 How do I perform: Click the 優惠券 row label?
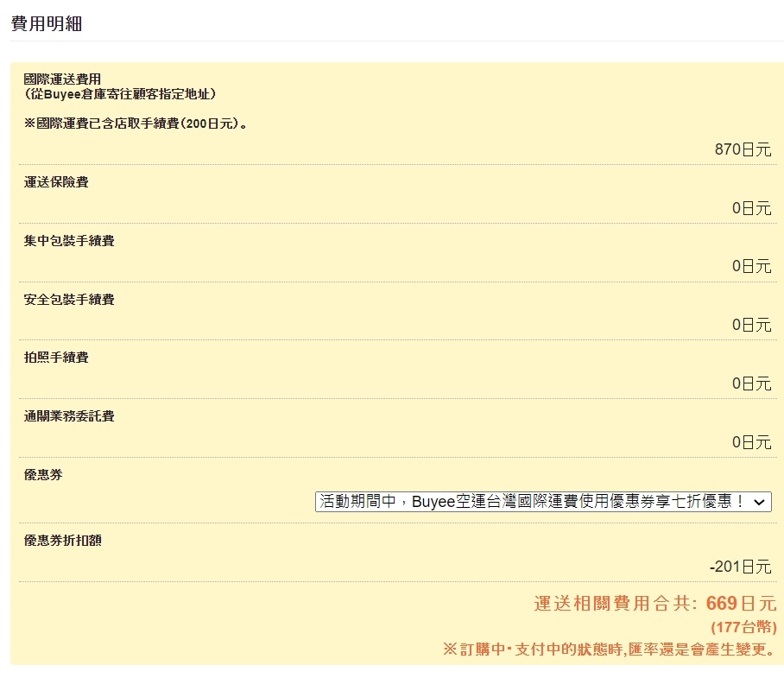click(x=43, y=475)
